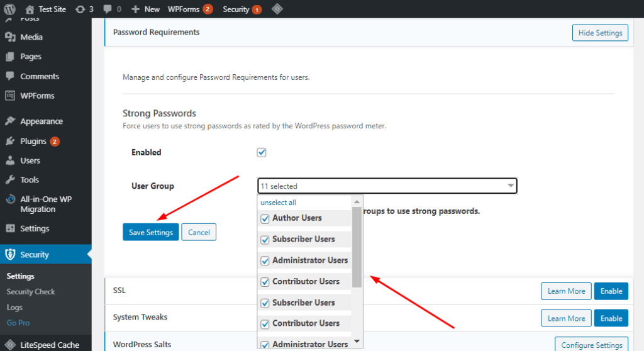Enable the SSL module
The height and width of the screenshot is (351, 644).
[x=611, y=291]
